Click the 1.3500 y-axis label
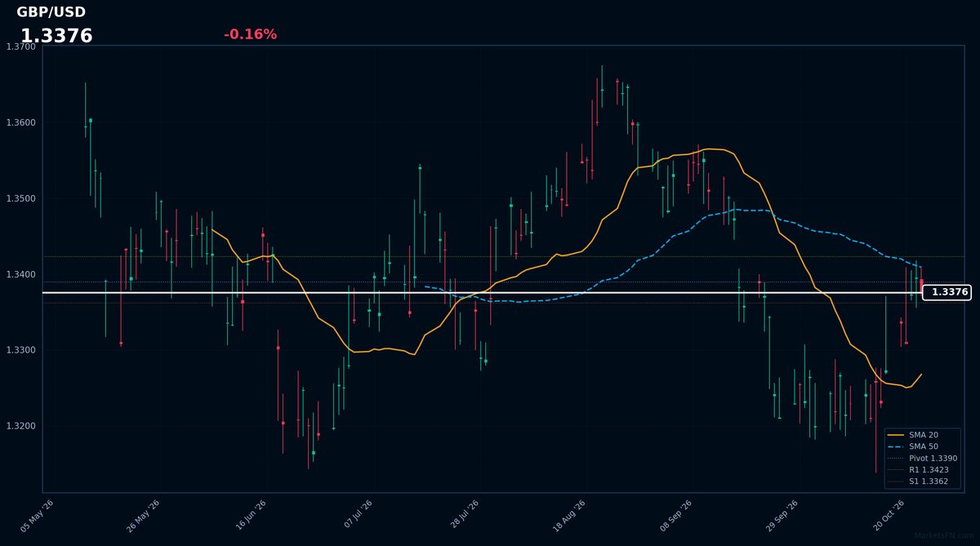980x546 pixels. [x=20, y=199]
